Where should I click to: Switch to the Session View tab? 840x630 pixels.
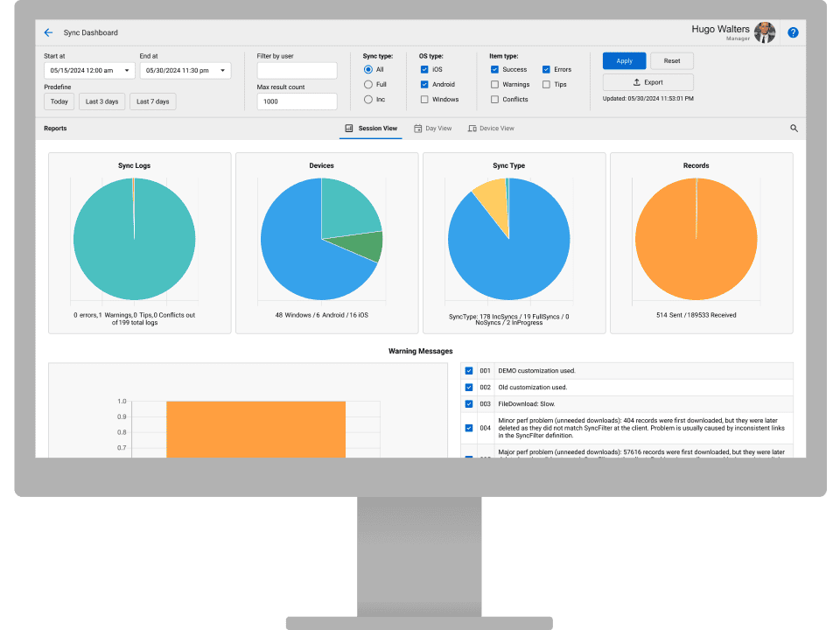click(x=371, y=129)
